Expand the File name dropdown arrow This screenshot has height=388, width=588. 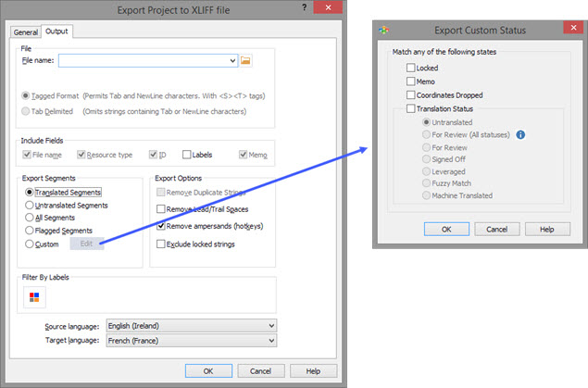(232, 61)
